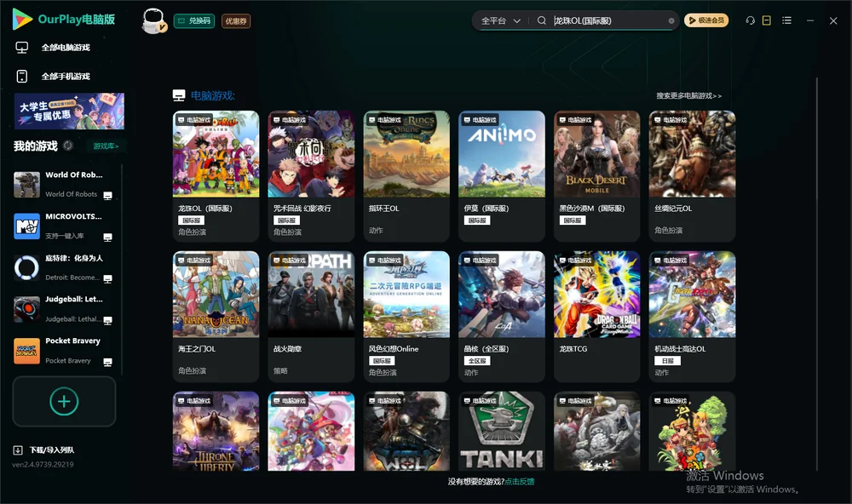This screenshot has width=852, height=504.
Task: Open the customer service headset icon
Action: [750, 20]
